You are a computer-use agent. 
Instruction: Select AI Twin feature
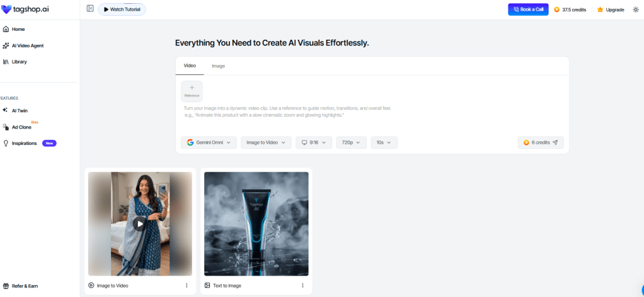15,110
